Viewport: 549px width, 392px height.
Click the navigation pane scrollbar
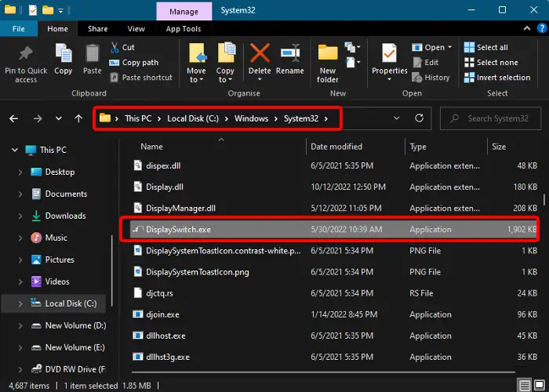tap(112, 271)
